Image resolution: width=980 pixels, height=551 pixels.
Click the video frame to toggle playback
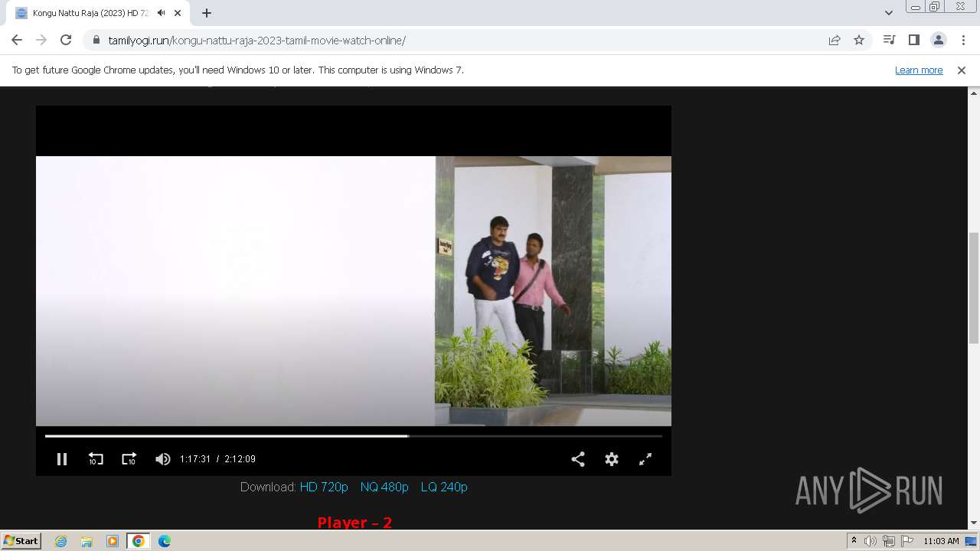tap(354, 291)
